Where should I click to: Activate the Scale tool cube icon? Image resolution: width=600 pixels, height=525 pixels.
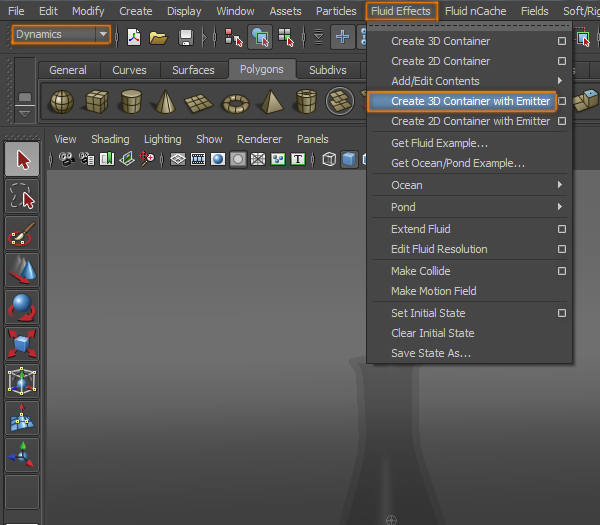coord(23,344)
